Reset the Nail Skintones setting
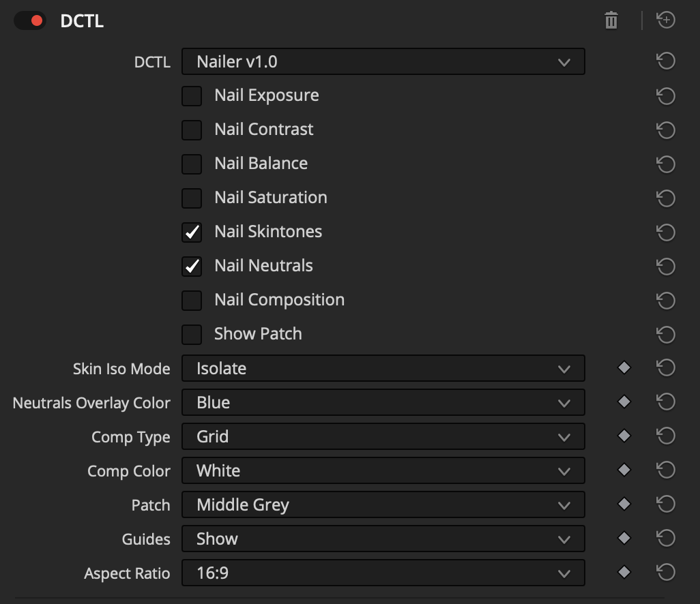700x604 pixels. click(665, 232)
